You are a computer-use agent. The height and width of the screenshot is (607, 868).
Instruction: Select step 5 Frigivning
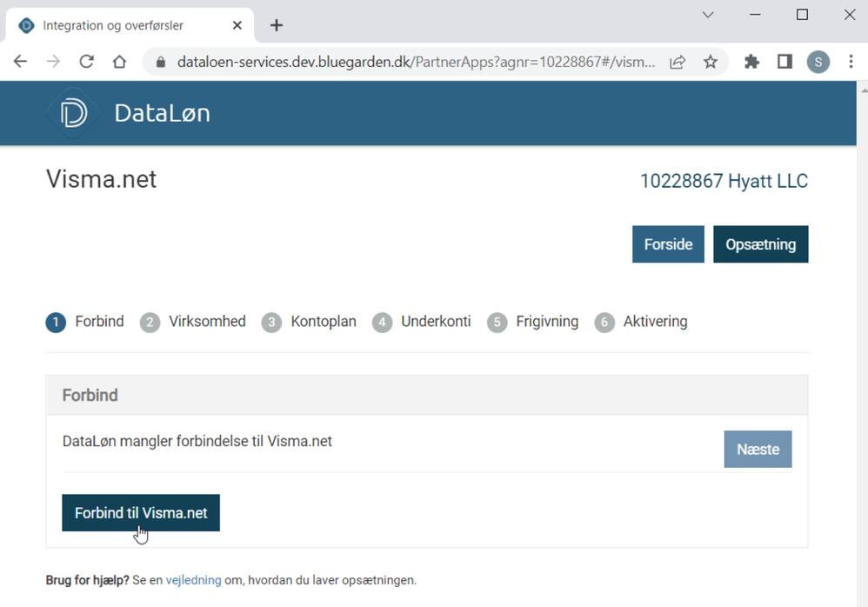(532, 322)
